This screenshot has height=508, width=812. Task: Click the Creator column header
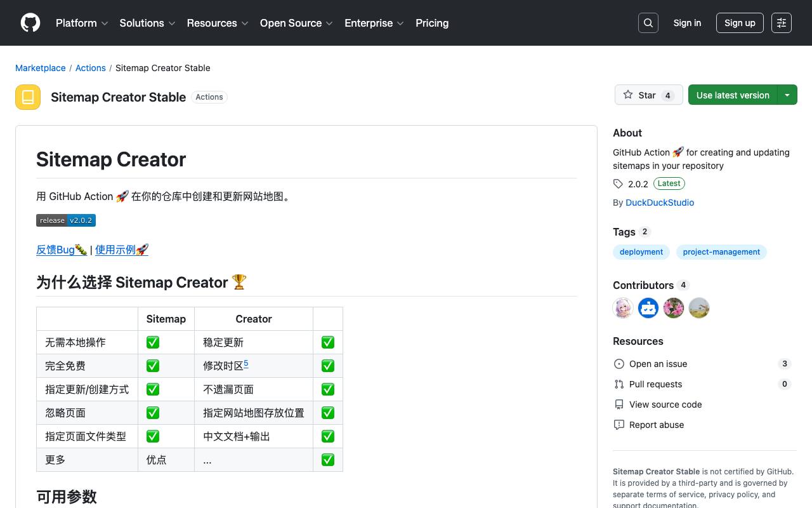254,319
